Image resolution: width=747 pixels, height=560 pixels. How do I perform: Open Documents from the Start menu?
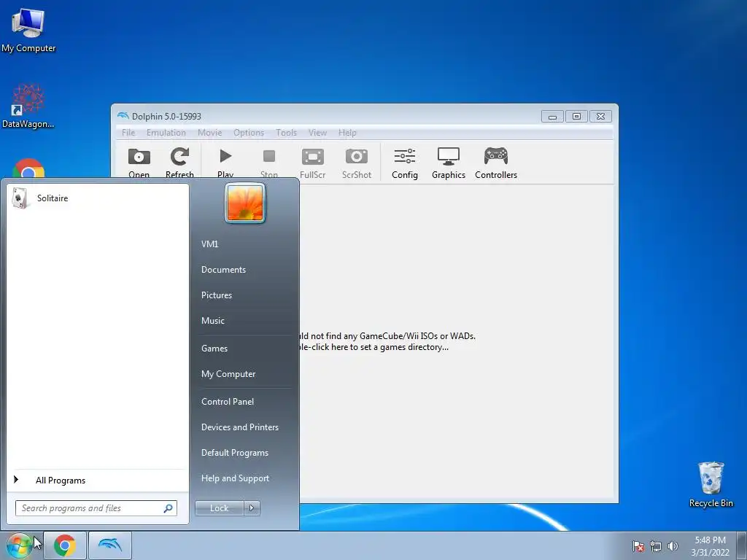click(223, 270)
